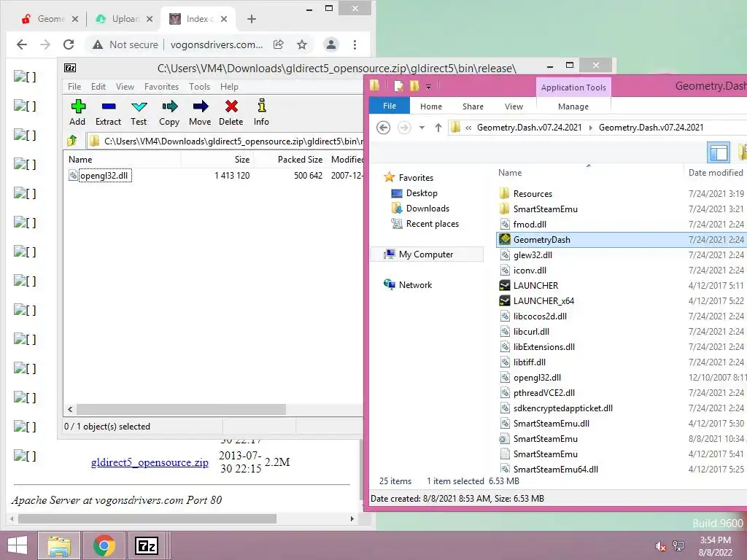Expand hidden breadcrumb path chevrons in Explorer
This screenshot has width=747, height=560.
tap(469, 128)
